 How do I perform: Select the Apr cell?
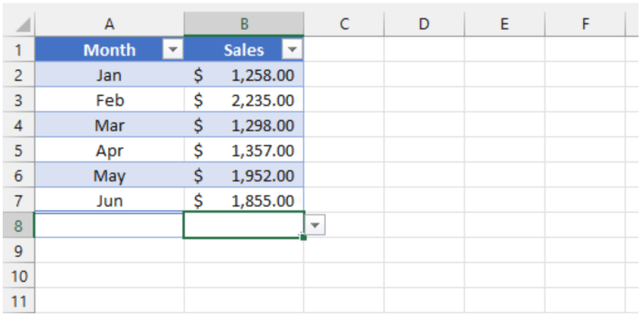click(109, 150)
